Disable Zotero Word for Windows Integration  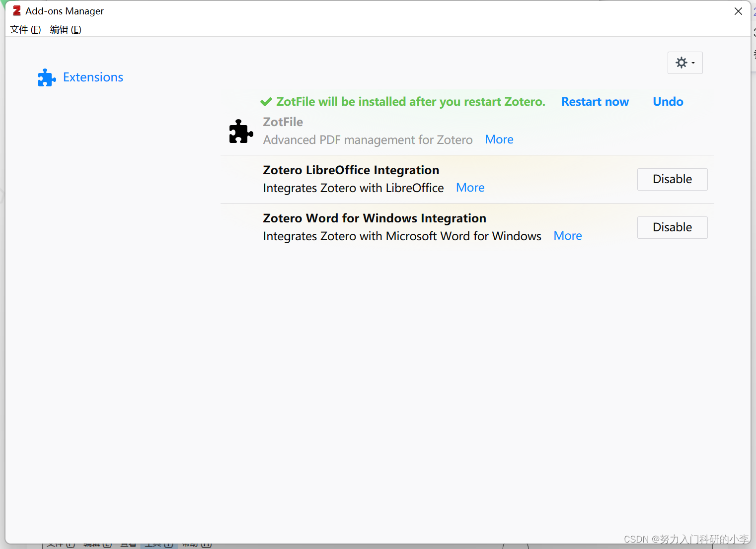pyautogui.click(x=673, y=227)
